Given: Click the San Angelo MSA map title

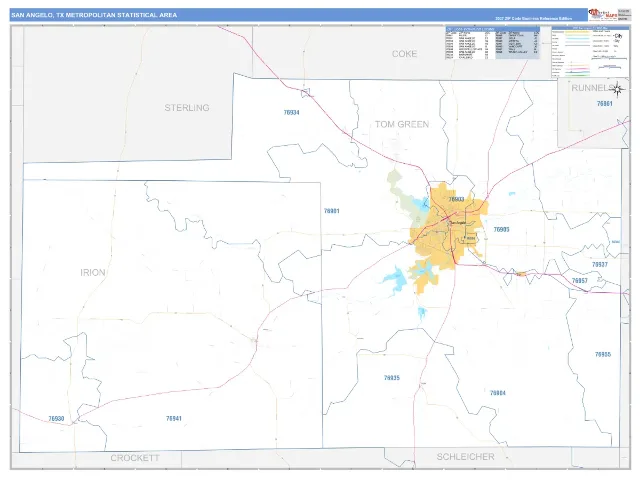Looking at the screenshot, I should (x=94, y=15).
